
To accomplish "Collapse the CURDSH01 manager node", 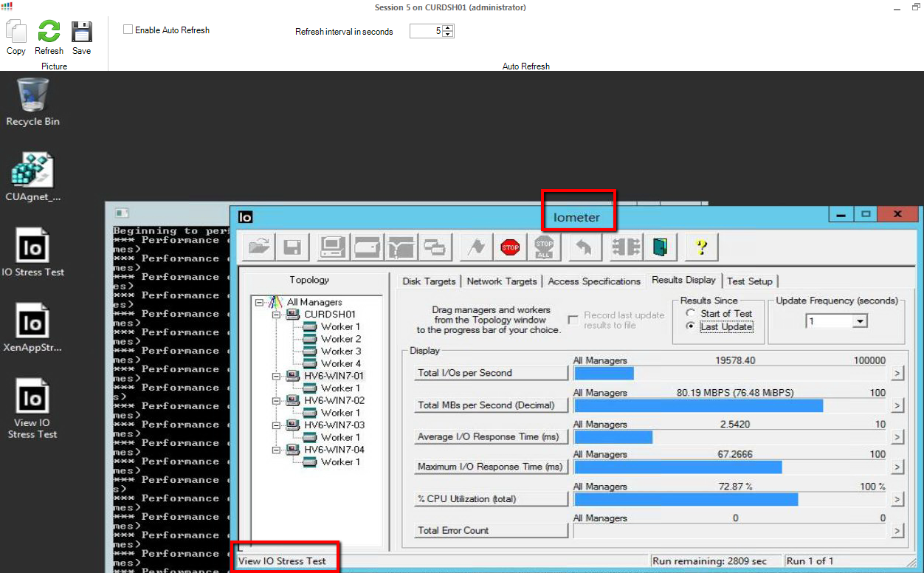I will [276, 315].
